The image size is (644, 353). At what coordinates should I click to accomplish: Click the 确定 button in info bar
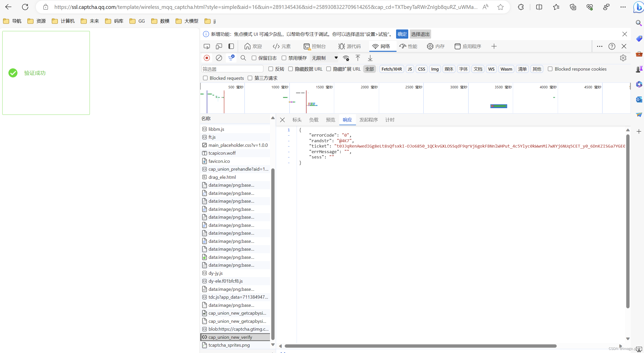coord(402,34)
